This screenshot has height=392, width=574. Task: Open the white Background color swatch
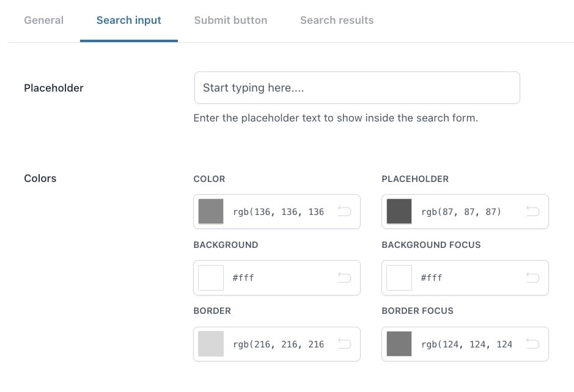tap(211, 278)
